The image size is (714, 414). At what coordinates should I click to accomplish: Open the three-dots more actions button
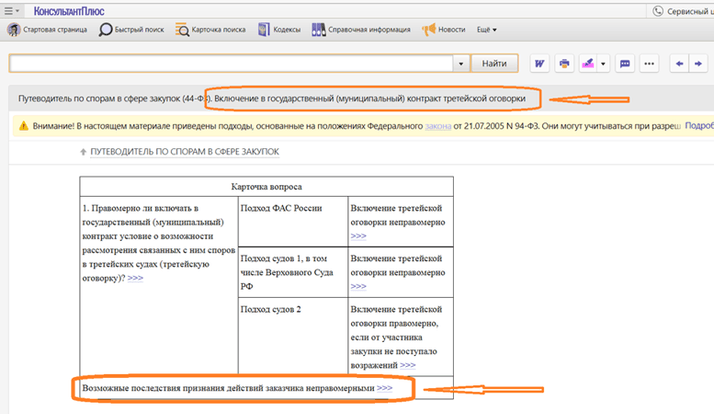(x=649, y=63)
